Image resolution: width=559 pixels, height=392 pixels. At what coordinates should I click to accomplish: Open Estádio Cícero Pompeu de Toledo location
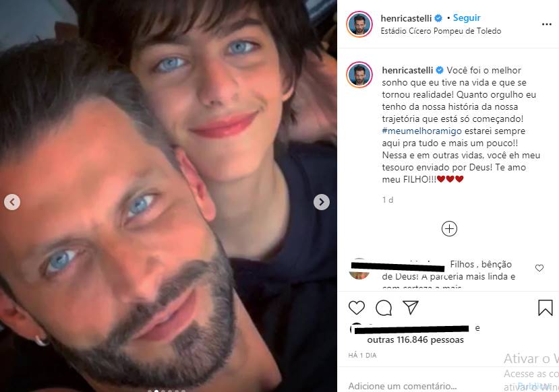[x=441, y=31]
